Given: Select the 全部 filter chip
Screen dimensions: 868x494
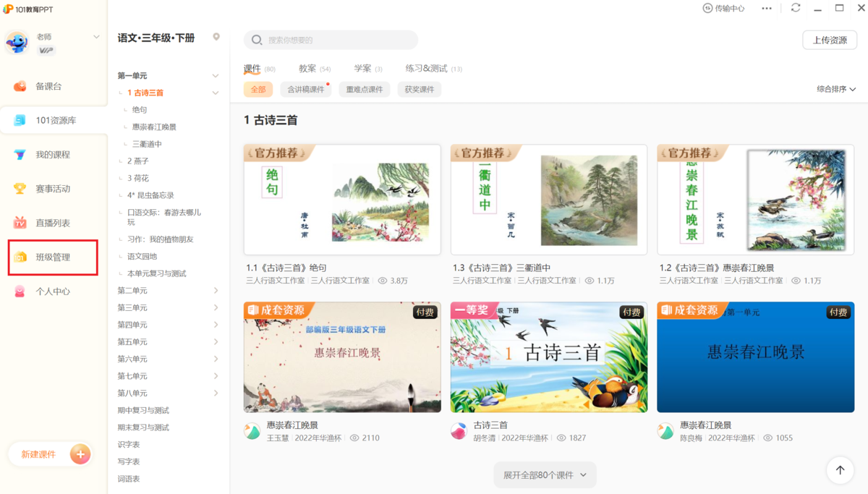Looking at the screenshot, I should (258, 90).
